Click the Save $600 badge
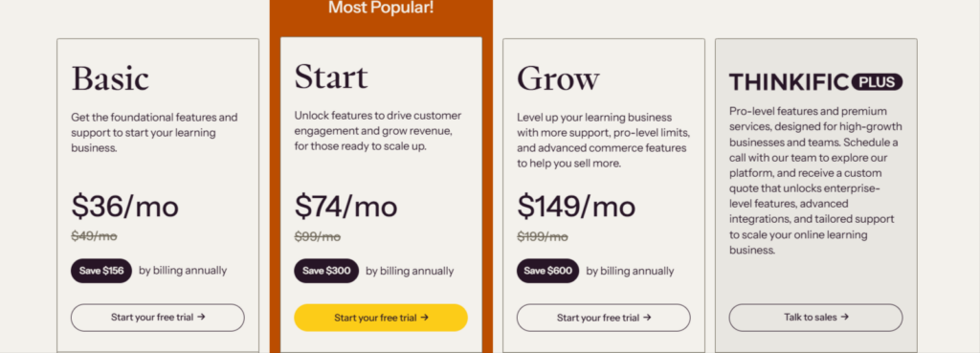 click(x=547, y=271)
